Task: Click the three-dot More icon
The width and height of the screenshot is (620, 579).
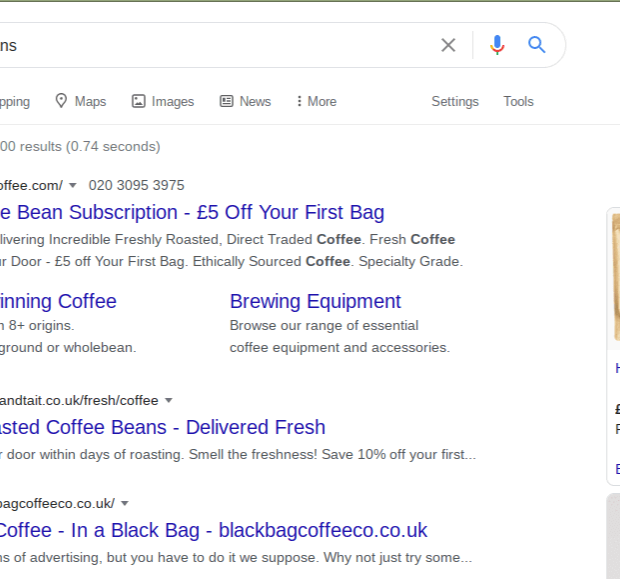Action: coord(299,101)
